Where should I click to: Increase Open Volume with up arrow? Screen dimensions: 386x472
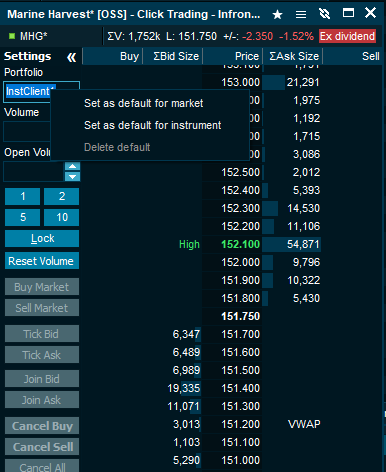click(72, 166)
